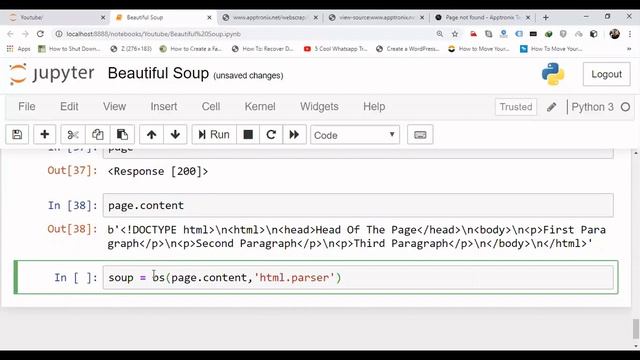Screen dimensions: 640x360
Task: Run the selected cell
Action: (214, 135)
